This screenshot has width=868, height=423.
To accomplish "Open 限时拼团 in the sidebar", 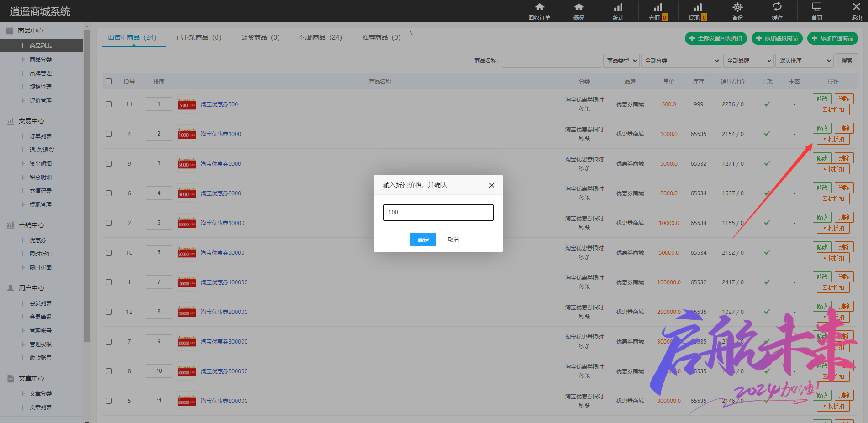I will click(x=41, y=268).
